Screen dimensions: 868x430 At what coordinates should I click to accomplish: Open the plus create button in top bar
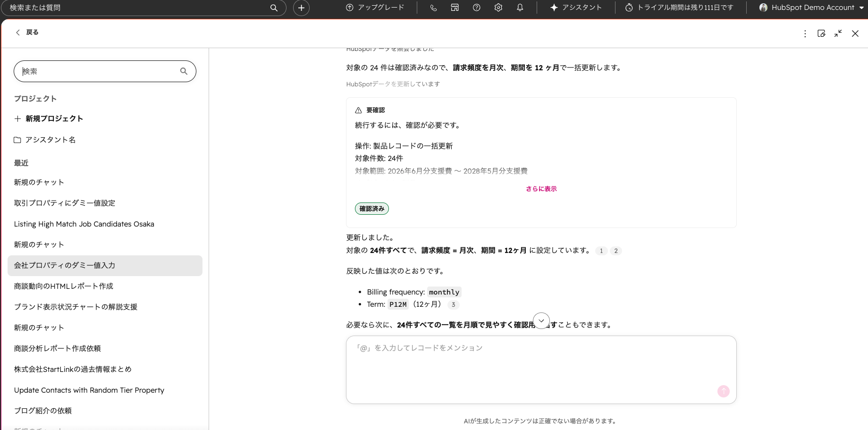301,8
